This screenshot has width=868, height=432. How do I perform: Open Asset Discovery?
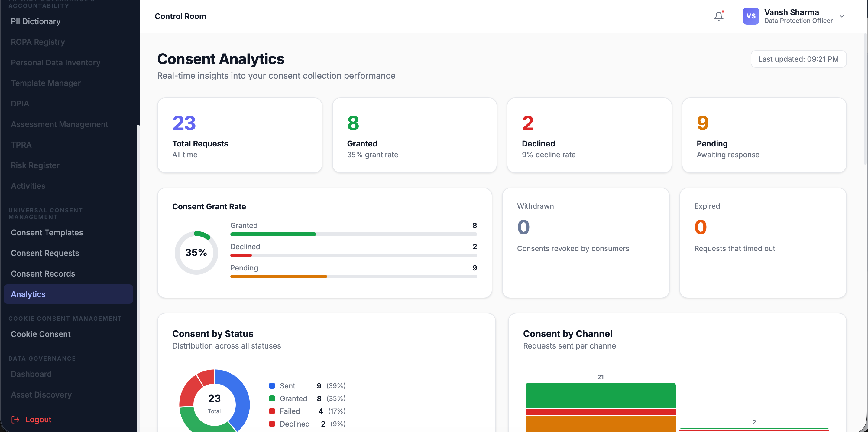[x=41, y=394]
